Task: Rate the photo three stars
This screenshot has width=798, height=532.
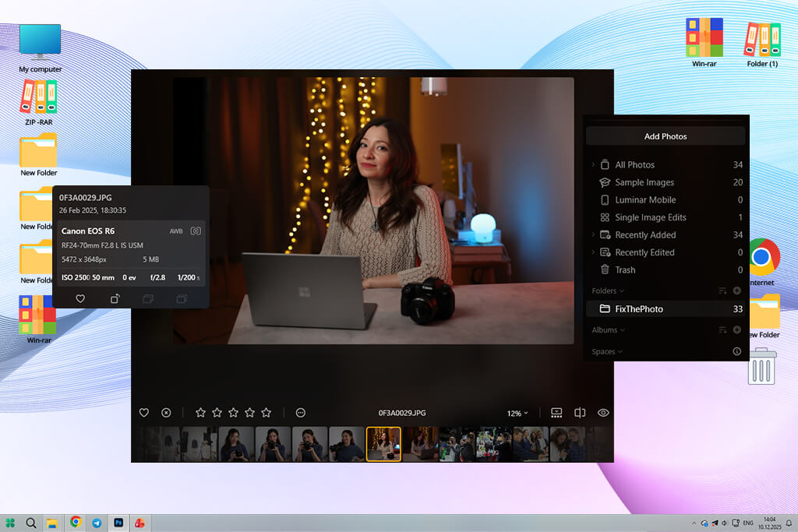Action: click(233, 413)
